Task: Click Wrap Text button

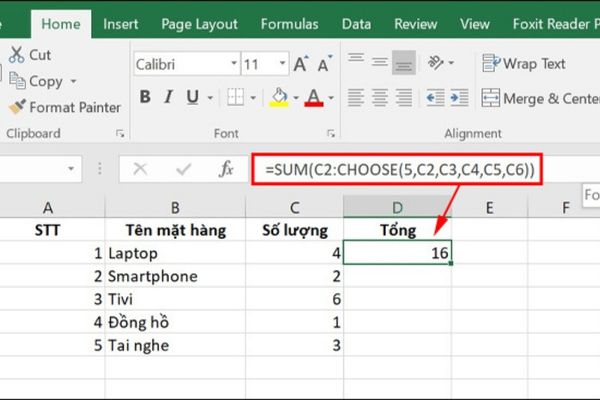Action: [523, 63]
